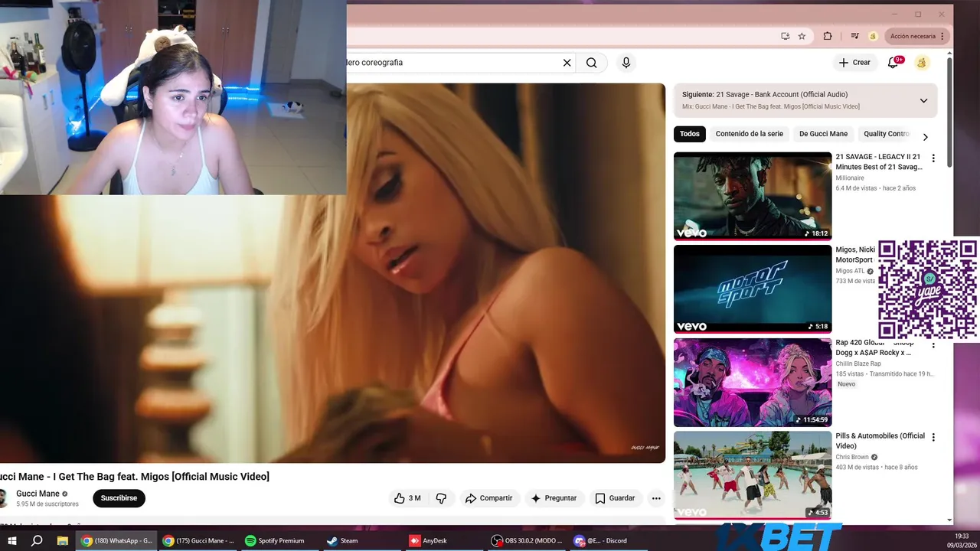This screenshot has height=551, width=980.
Task: Save video with Guardar button
Action: pos(615,498)
